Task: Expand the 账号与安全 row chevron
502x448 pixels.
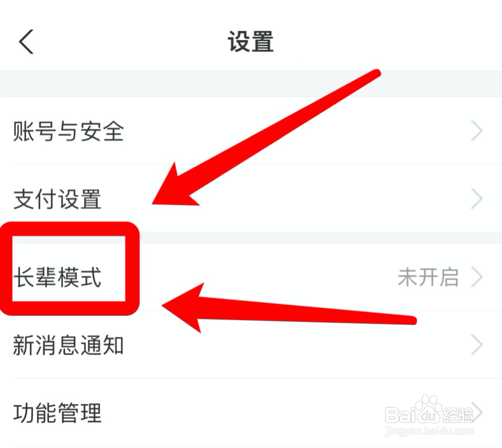Action: [x=477, y=131]
